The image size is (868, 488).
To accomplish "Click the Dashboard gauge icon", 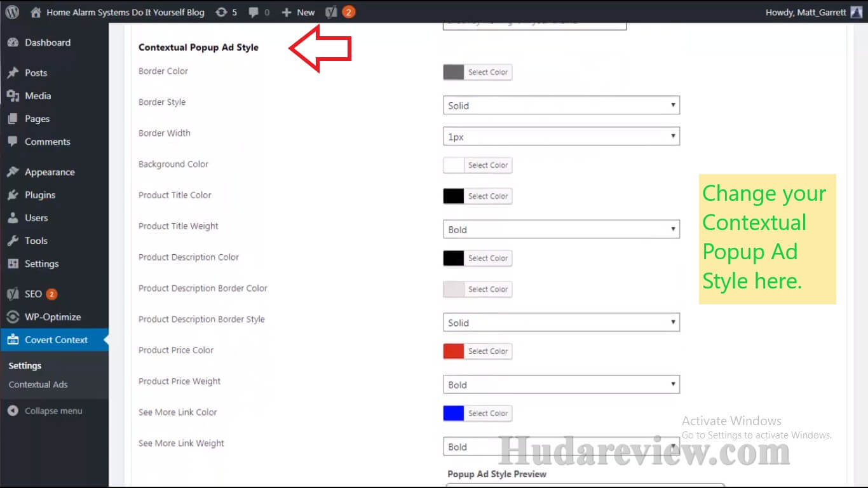I will pyautogui.click(x=13, y=43).
